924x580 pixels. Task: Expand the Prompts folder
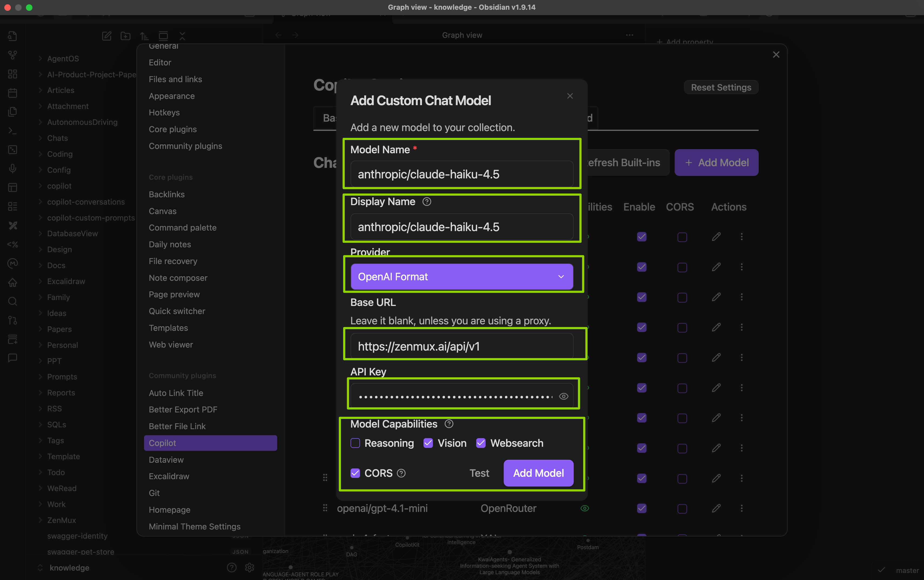click(40, 377)
